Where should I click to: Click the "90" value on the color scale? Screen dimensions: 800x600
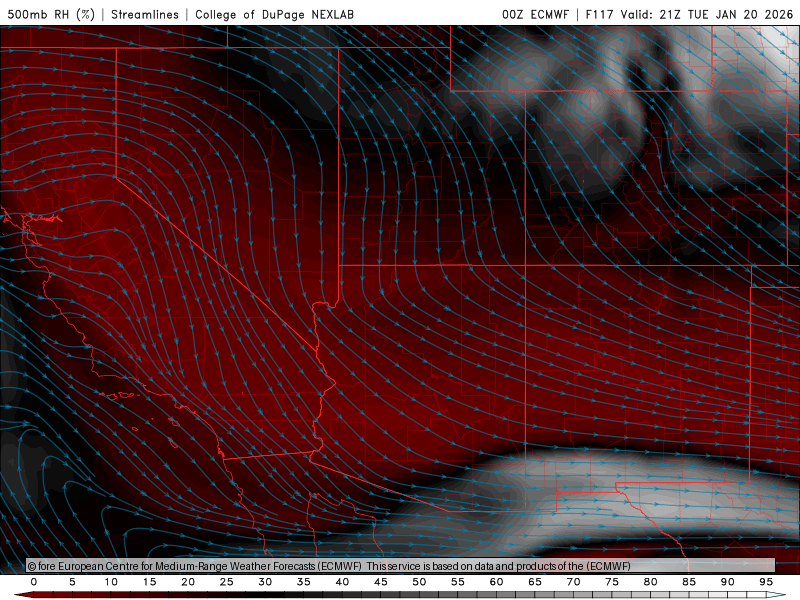[727, 582]
